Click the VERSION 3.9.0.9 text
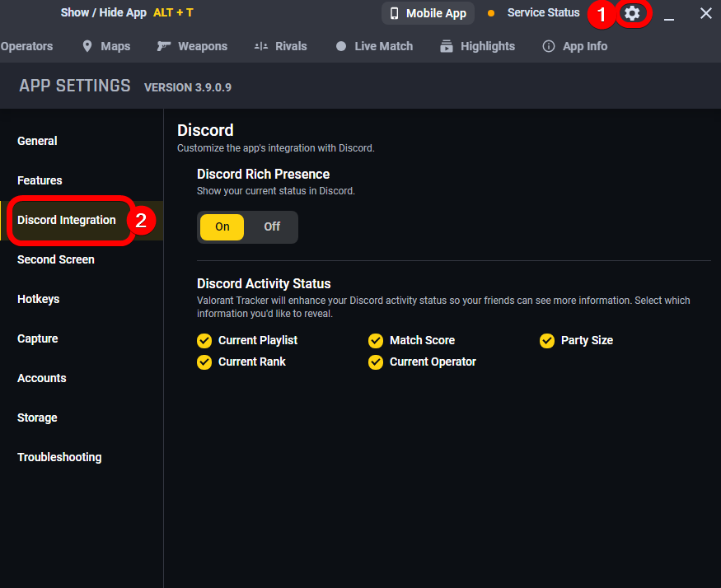Screen dimensions: 721x588 188,87
